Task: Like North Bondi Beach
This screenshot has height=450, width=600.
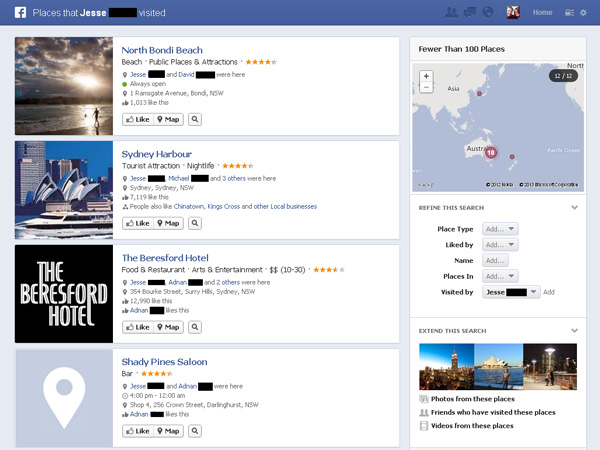Action: tap(138, 119)
